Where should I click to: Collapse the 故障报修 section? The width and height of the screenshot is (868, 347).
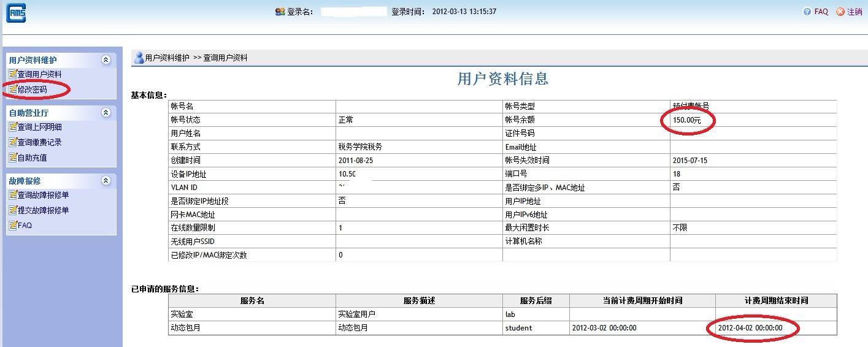106,181
